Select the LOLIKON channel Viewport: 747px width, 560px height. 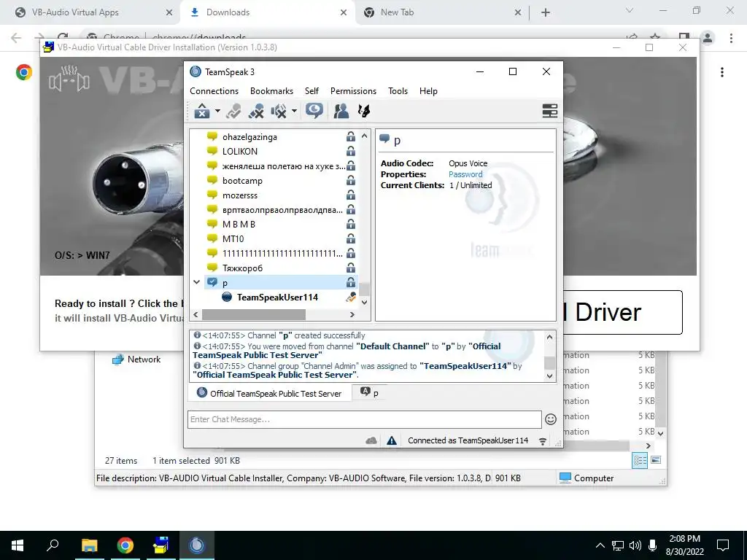point(239,152)
